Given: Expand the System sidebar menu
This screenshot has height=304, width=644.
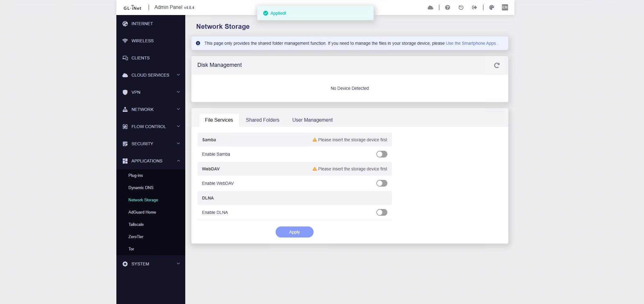Looking at the screenshot, I should click(x=151, y=264).
